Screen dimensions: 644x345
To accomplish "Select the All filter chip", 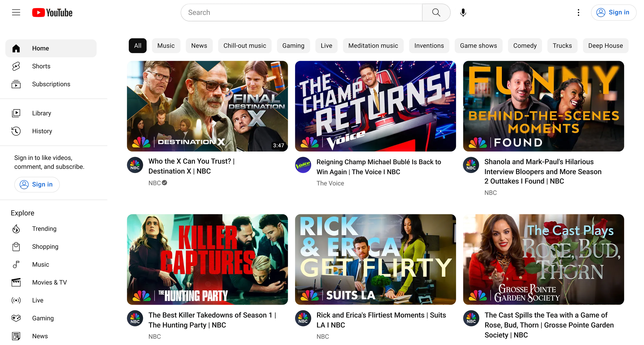I will click(138, 46).
